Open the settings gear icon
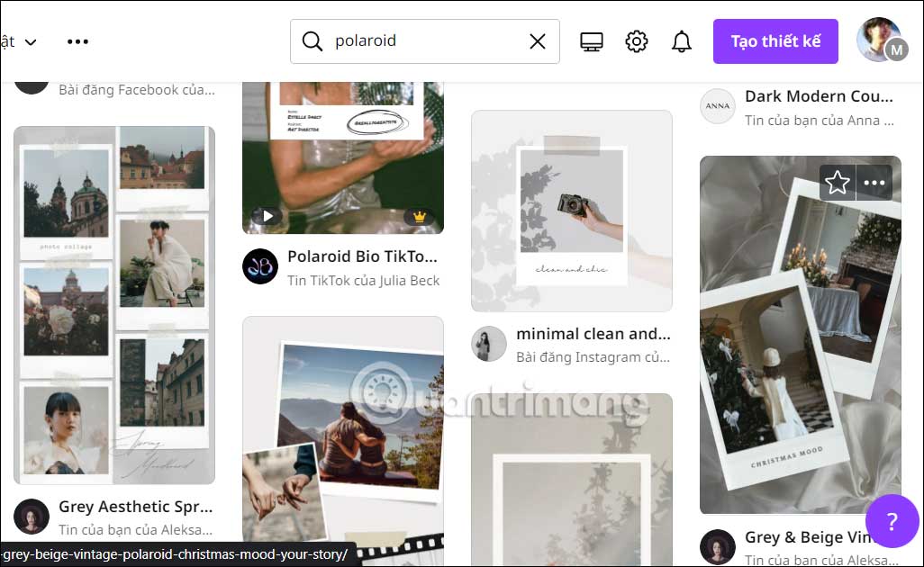 click(x=636, y=40)
